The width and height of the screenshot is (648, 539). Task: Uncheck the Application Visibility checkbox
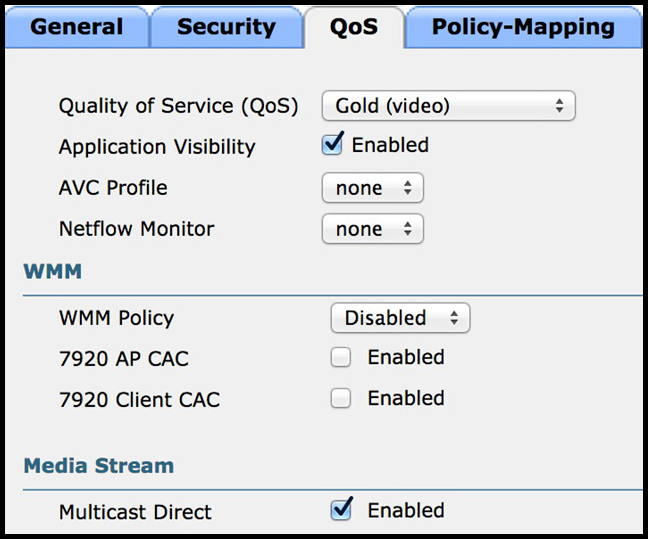point(332,144)
